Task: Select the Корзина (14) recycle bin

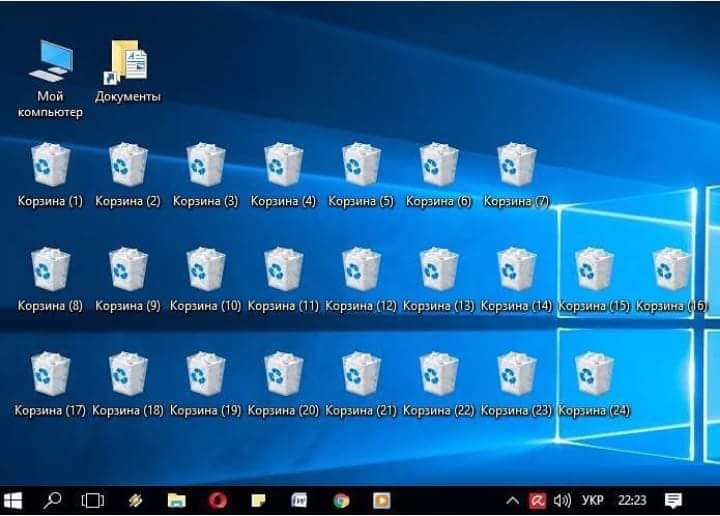Action: [x=516, y=279]
